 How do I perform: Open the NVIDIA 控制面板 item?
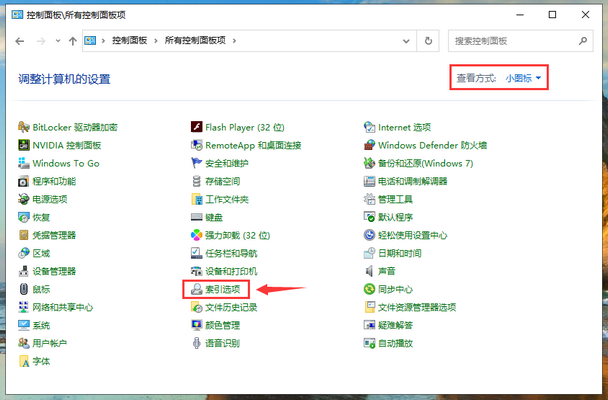(68, 145)
